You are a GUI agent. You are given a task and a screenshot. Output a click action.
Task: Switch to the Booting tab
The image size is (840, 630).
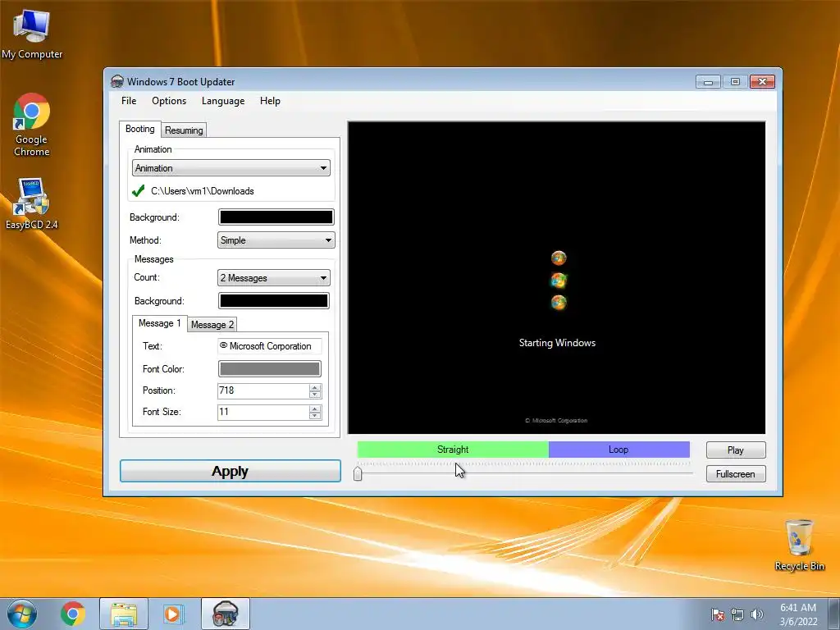[x=139, y=129]
